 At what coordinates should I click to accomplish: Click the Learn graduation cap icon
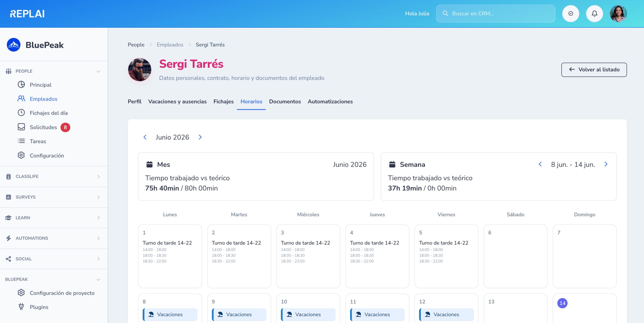9,218
